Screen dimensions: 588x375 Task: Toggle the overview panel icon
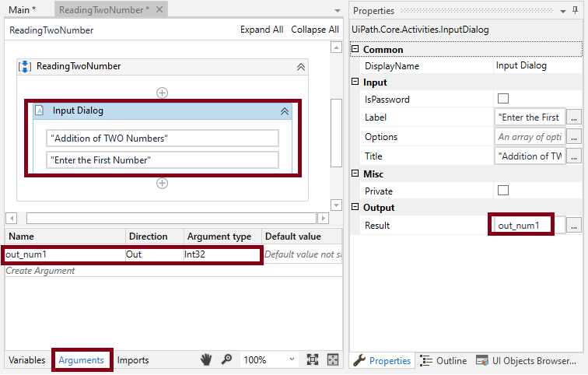[x=333, y=359]
